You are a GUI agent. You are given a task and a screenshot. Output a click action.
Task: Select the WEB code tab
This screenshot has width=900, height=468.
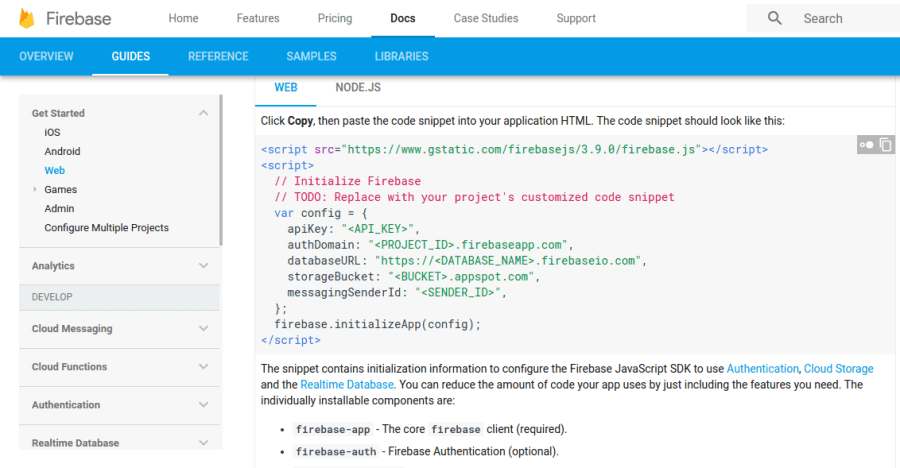[285, 88]
